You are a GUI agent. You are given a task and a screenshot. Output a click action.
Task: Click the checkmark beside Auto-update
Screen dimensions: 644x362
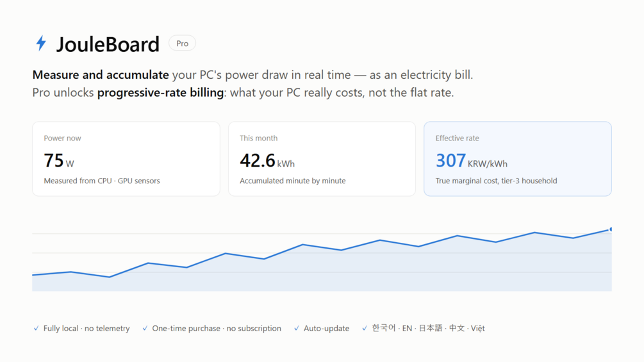297,328
